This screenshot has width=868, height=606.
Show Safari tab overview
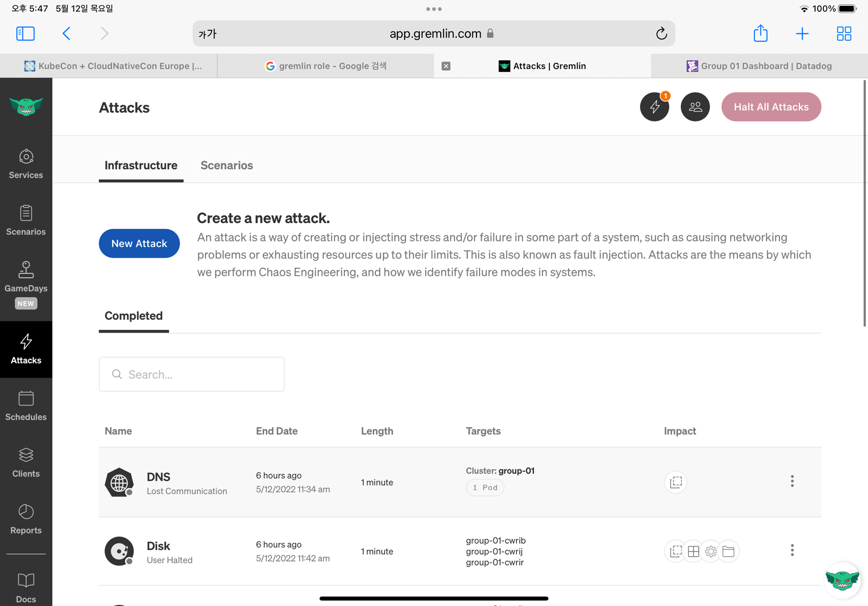click(x=844, y=34)
